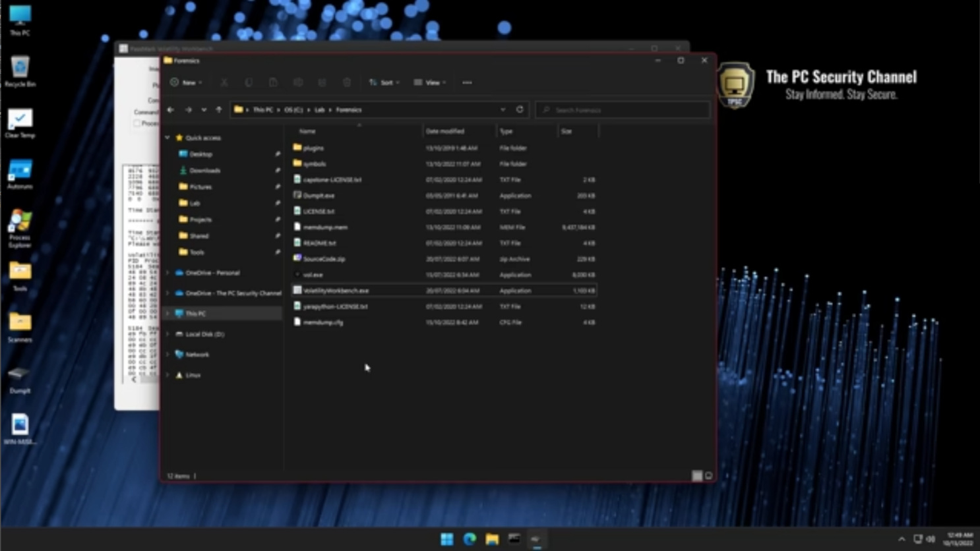Select the Recycle Bin desktop icon

(20, 72)
